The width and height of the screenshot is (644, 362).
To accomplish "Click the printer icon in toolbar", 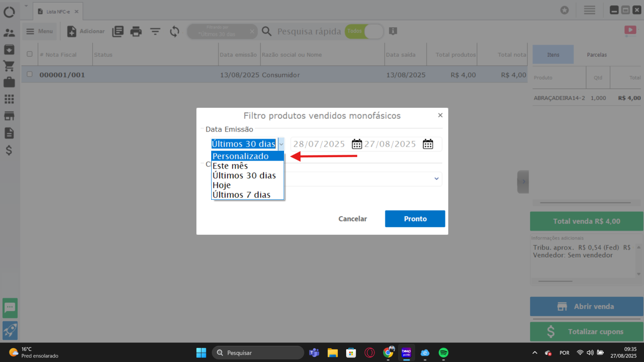I will point(136,31).
